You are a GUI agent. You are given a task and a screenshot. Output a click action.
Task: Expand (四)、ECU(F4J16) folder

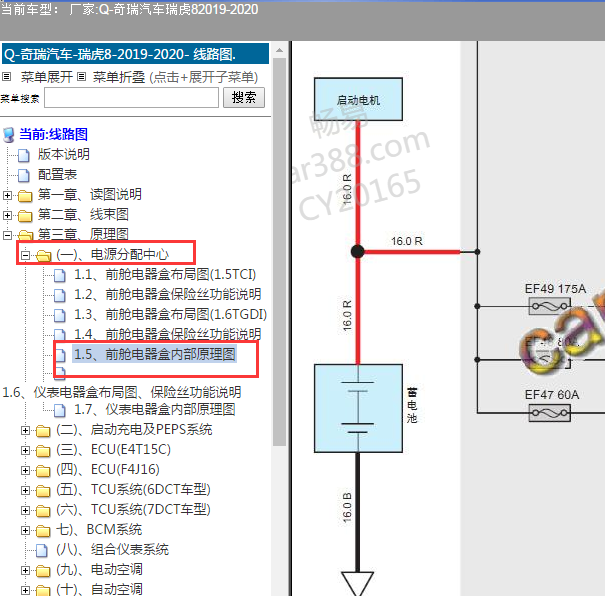(x=25, y=471)
